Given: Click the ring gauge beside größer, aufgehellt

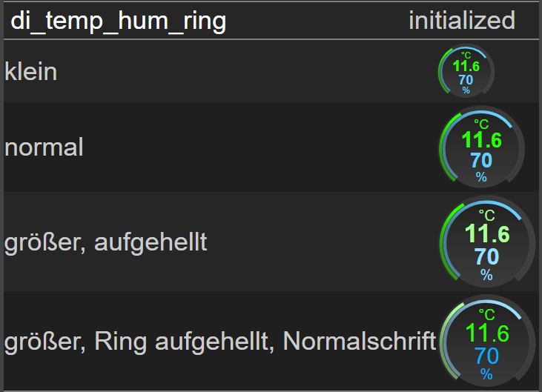Looking at the screenshot, I should coord(486,242).
